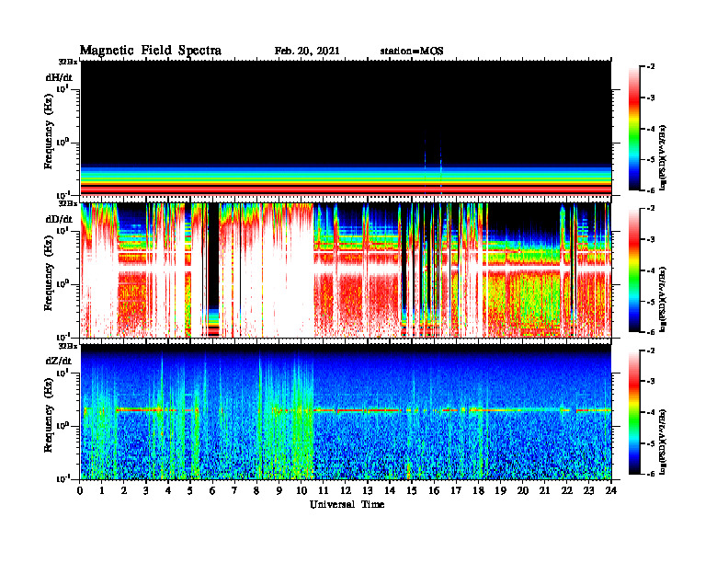
Task: Click "Frequency (Hz)" label of dD/dt panel
Action: 49,273
